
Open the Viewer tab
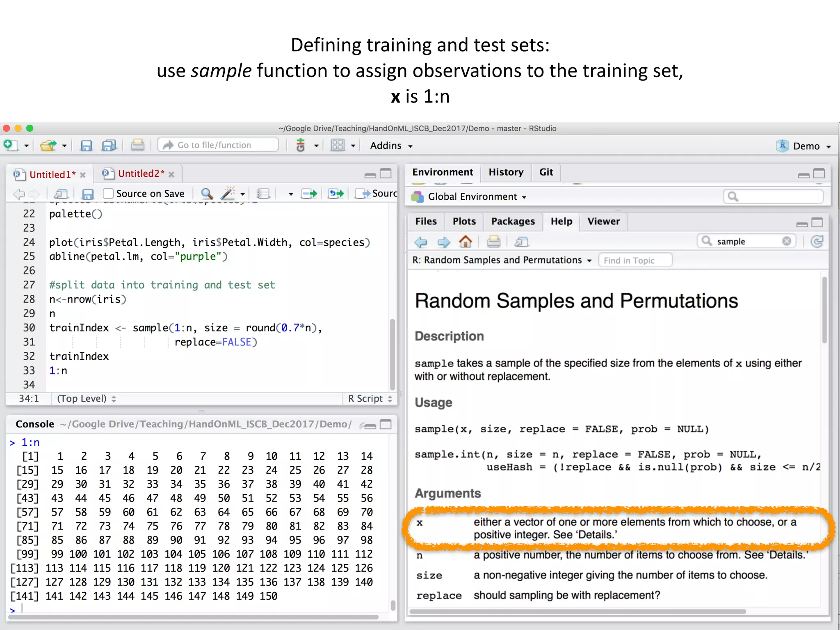603,221
